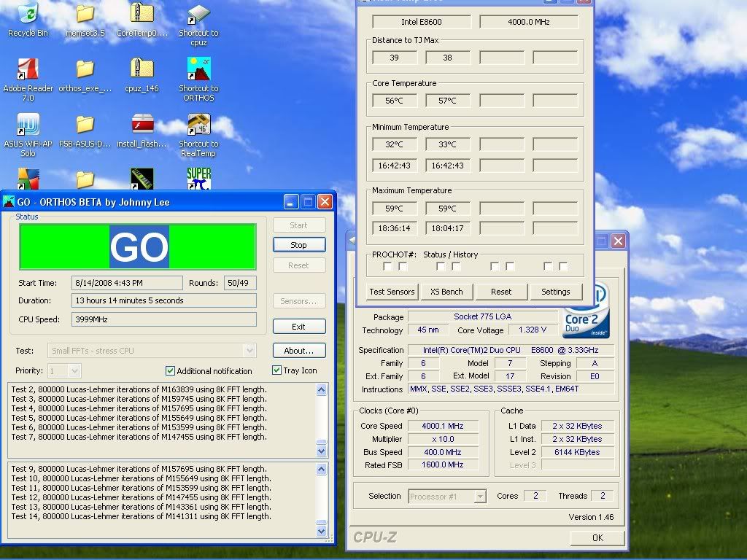Click the '18:36:14' maximum temperature time

coord(395,228)
